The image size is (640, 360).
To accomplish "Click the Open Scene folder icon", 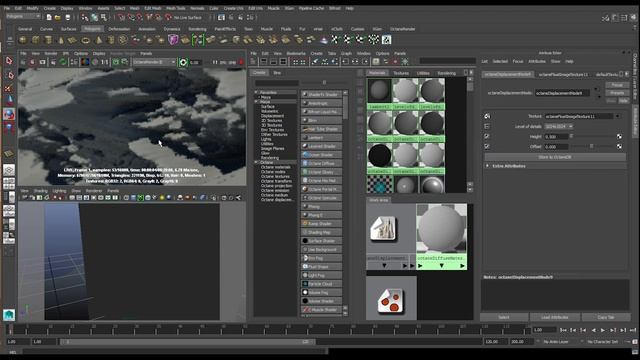I will (58, 17).
